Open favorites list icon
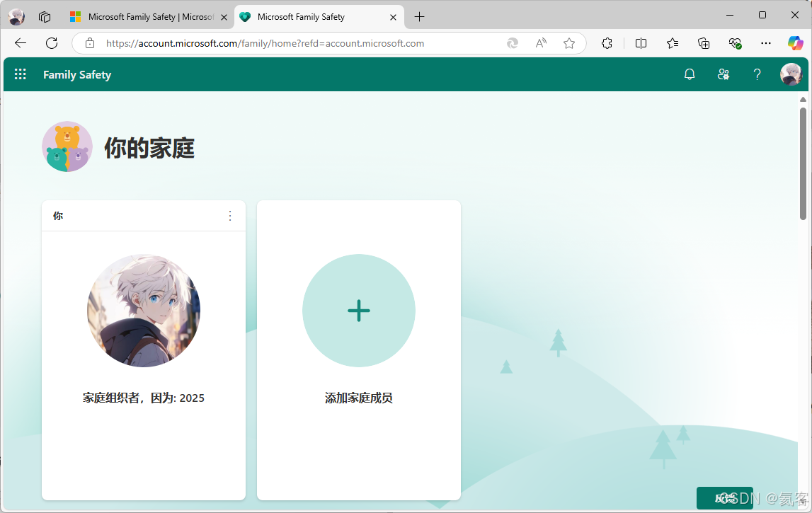Screen dimensions: 812x513 tap(672, 43)
